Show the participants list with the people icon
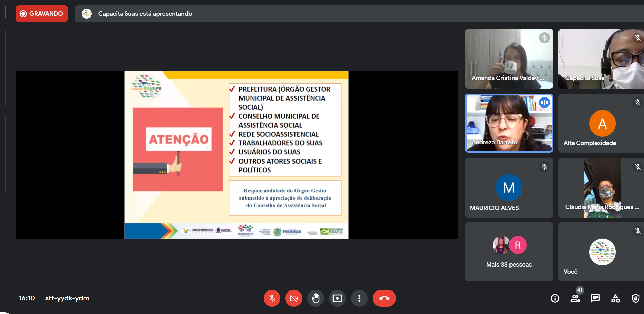The height and width of the screenshot is (314, 644). pos(575,298)
